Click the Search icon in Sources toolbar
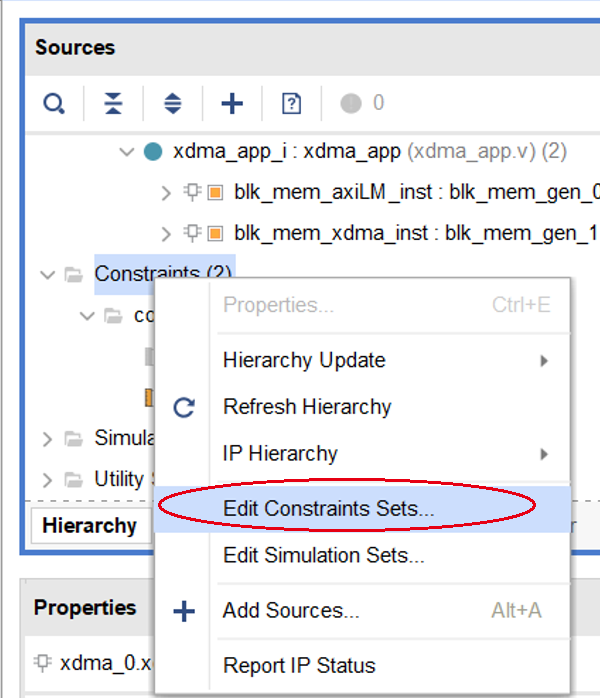Image resolution: width=600 pixels, height=698 pixels. pyautogui.click(x=54, y=103)
